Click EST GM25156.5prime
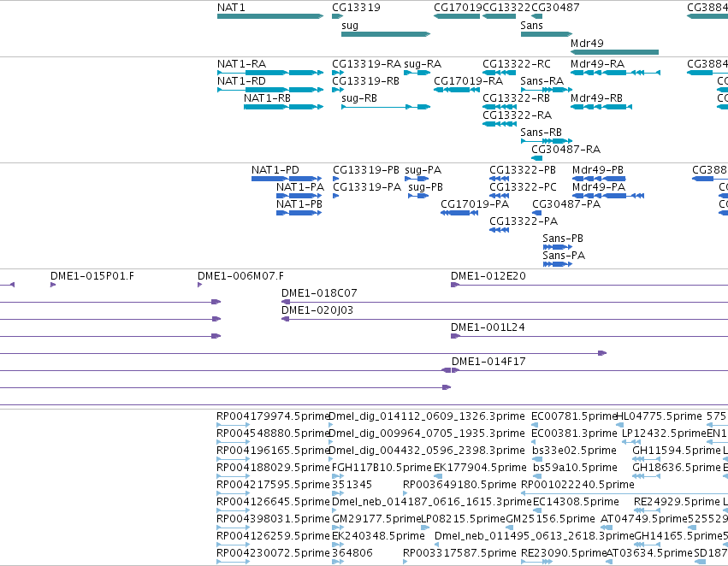Viewport: 728px width, 566px height. (x=509, y=528)
